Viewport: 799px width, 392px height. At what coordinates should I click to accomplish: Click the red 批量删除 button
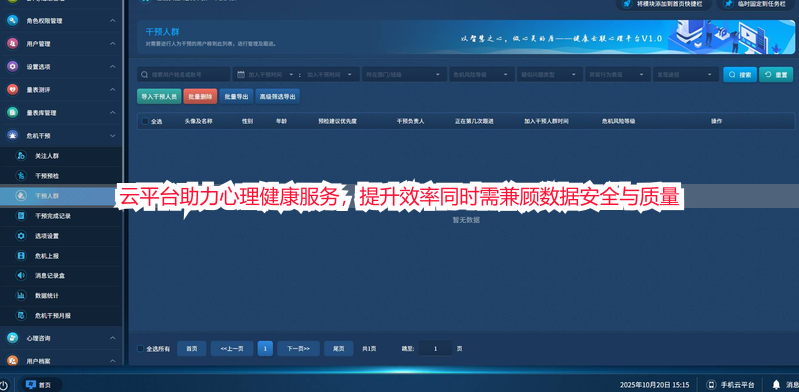[x=200, y=96]
